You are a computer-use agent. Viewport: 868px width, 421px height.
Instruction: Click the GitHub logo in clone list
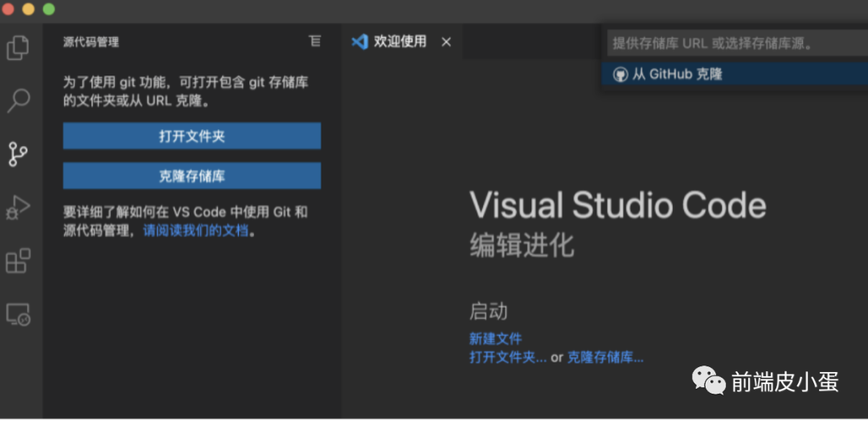(x=620, y=75)
